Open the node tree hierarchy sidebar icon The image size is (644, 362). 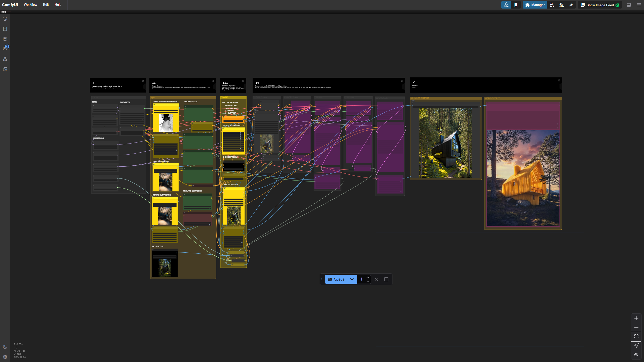5,59
